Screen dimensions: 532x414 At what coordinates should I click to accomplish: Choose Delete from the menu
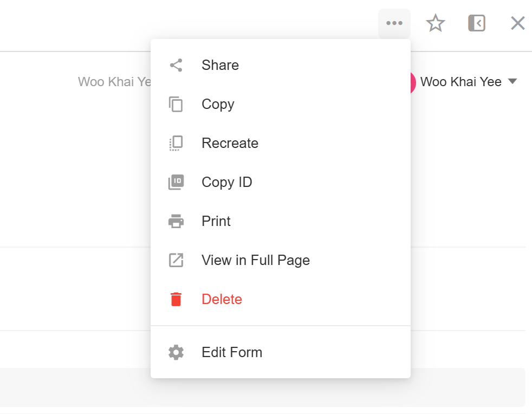tap(222, 300)
